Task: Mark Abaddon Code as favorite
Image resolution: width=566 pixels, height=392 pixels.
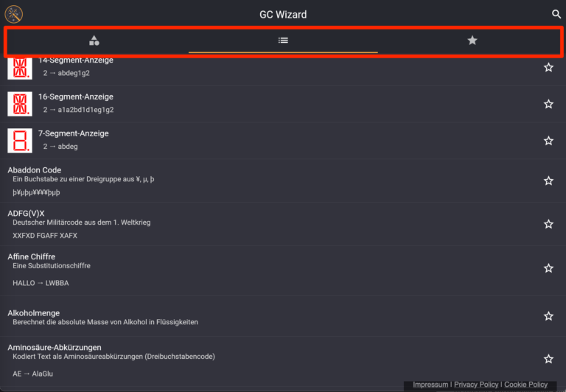Action: [548, 181]
